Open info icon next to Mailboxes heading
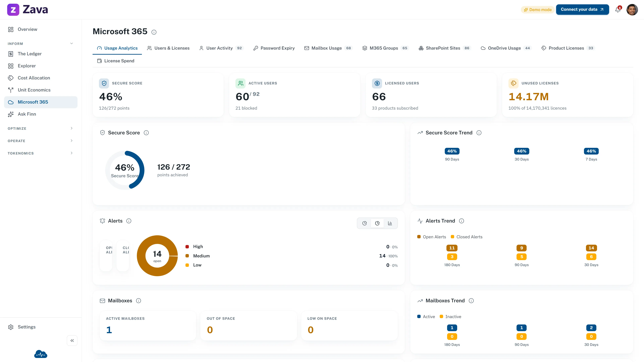The image size is (644, 362). 139,301
